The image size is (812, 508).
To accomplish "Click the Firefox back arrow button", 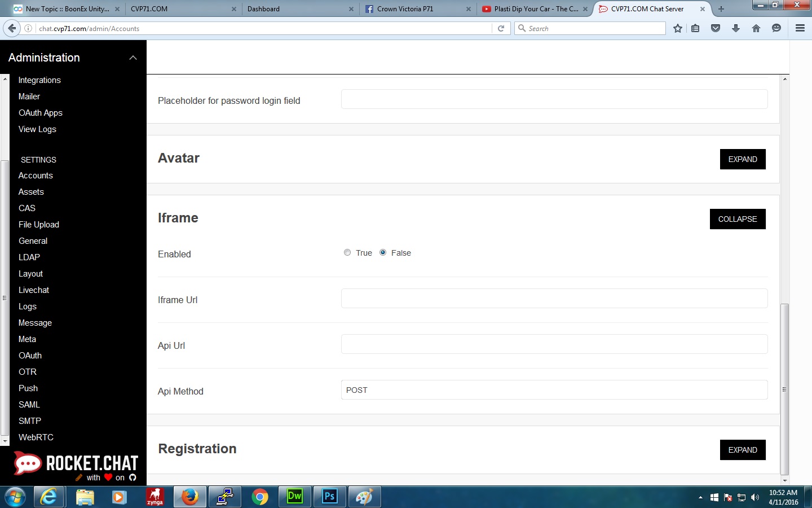I will coord(12,28).
